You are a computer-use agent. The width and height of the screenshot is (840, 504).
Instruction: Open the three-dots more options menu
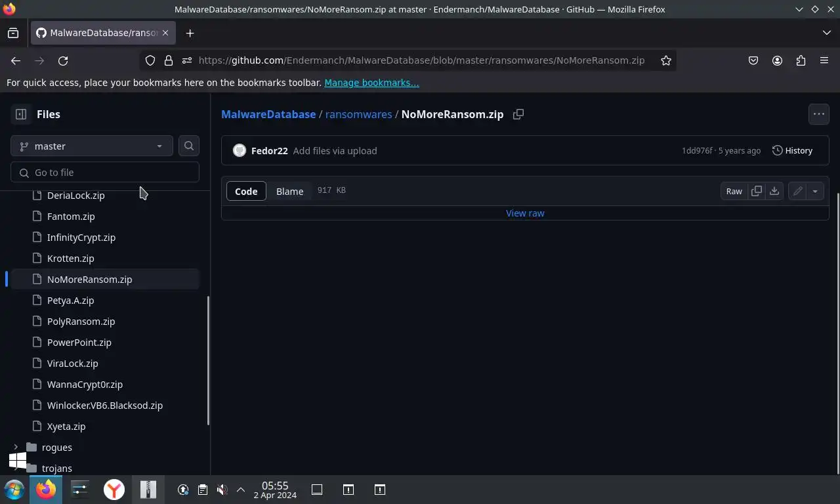(819, 114)
